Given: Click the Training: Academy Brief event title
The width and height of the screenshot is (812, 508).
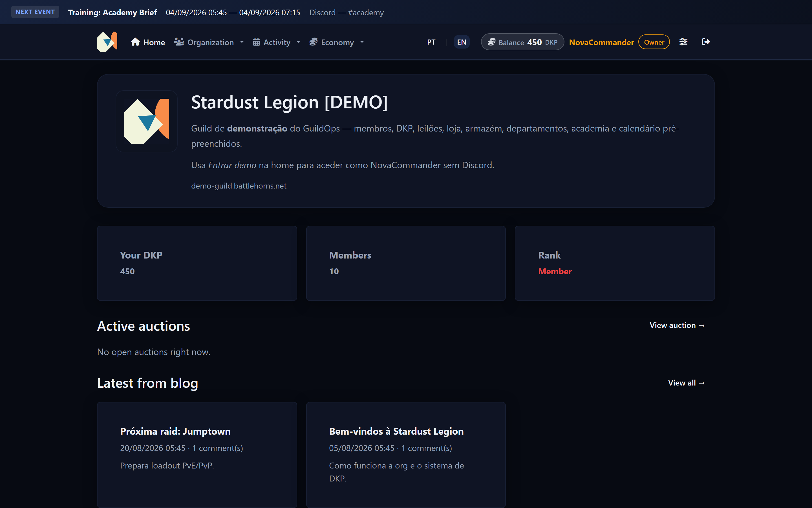Looking at the screenshot, I should tap(112, 12).
